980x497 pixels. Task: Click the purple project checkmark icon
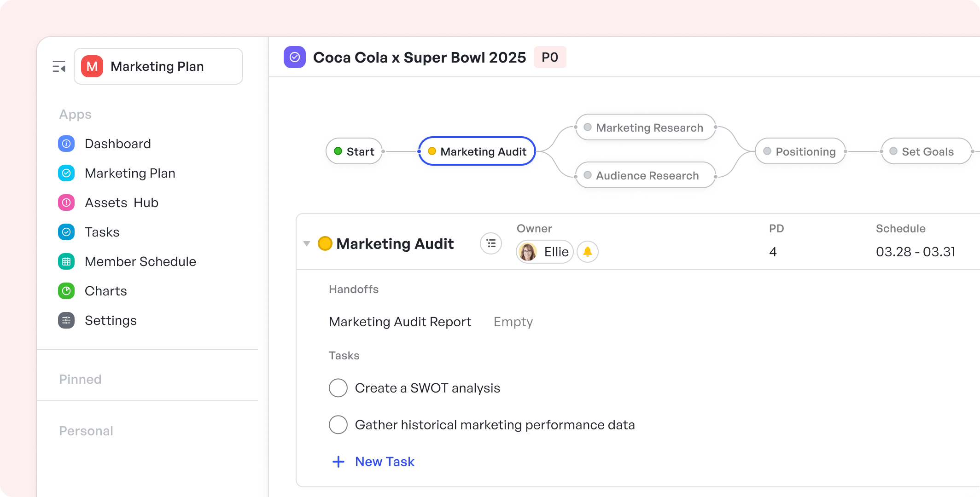pyautogui.click(x=295, y=57)
